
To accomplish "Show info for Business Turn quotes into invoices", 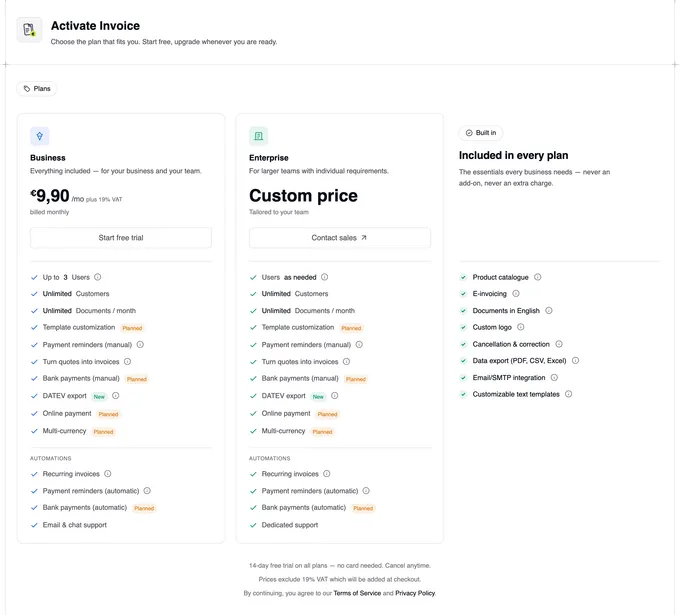I will [128, 361].
